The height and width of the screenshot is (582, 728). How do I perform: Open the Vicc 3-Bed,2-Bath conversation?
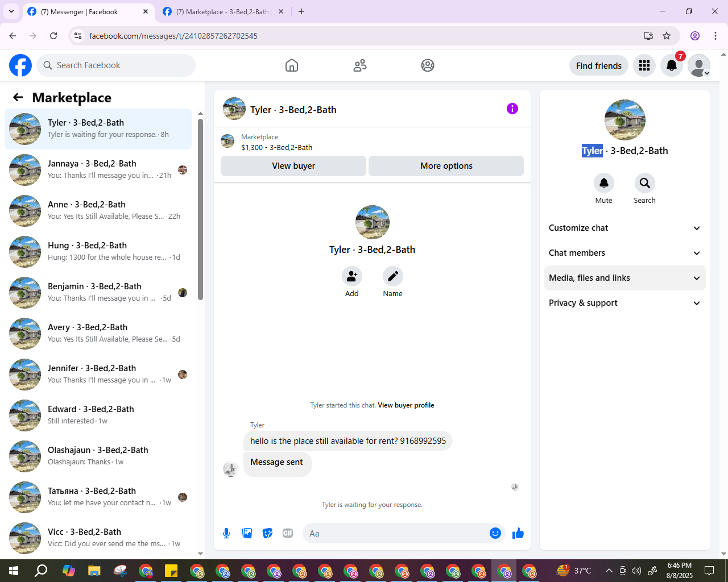point(98,538)
